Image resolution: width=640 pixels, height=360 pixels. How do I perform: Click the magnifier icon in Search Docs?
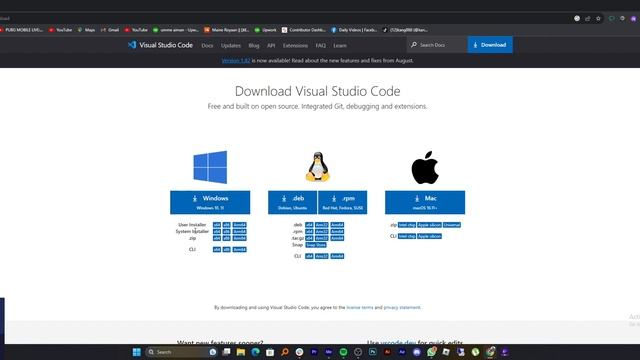tap(413, 45)
